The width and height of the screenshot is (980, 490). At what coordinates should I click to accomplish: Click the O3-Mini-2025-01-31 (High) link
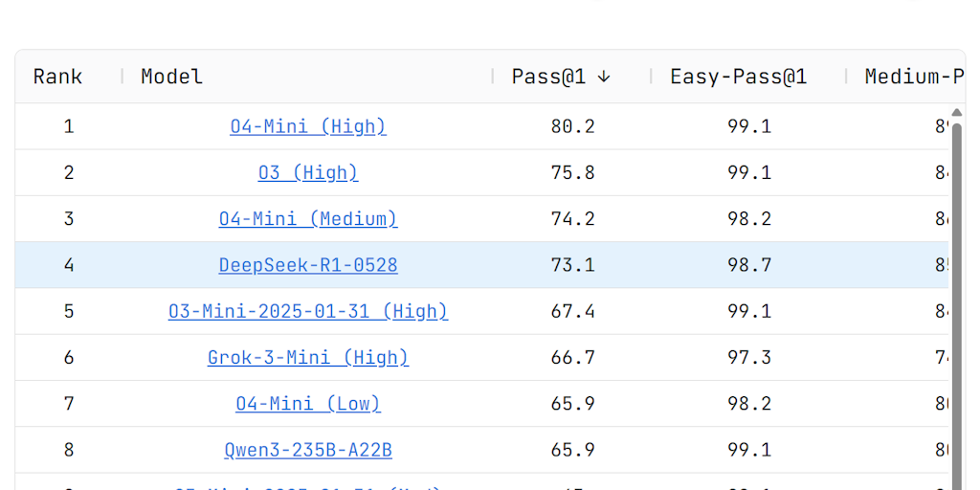[x=308, y=311]
